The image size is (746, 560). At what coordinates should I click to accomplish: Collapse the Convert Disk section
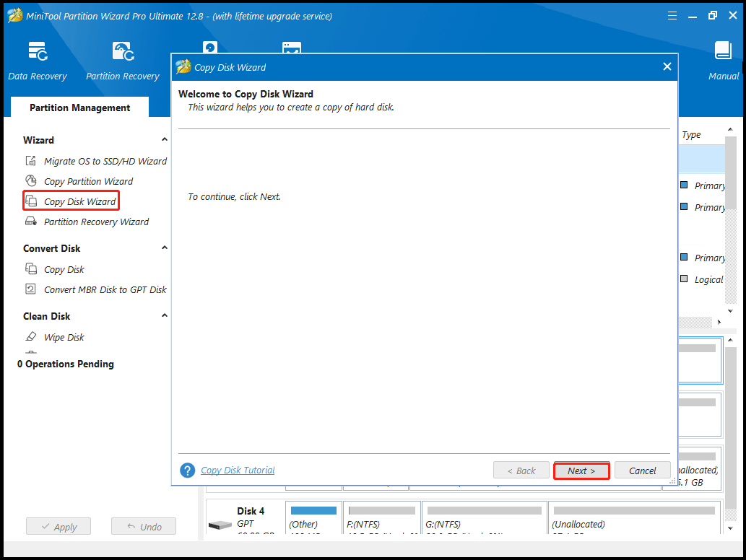[x=164, y=248]
